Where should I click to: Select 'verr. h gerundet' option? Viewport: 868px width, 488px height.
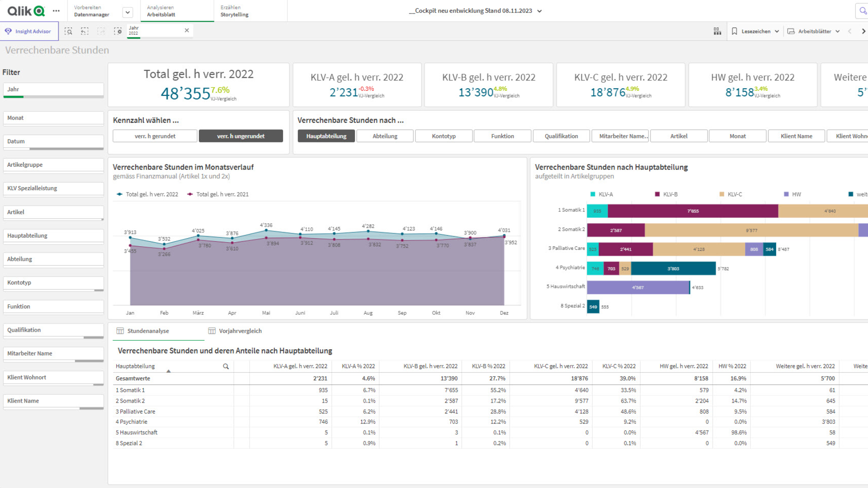point(155,136)
